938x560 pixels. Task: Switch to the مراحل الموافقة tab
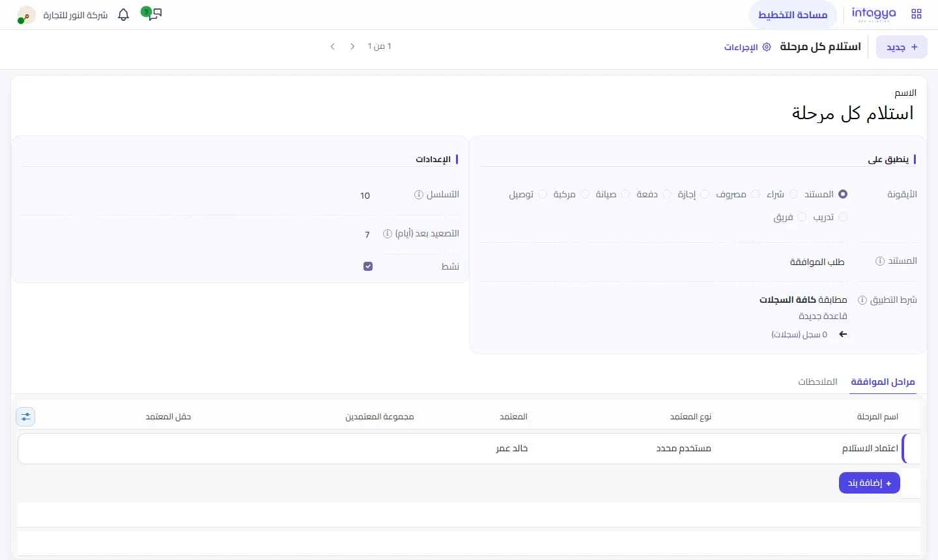[883, 382]
